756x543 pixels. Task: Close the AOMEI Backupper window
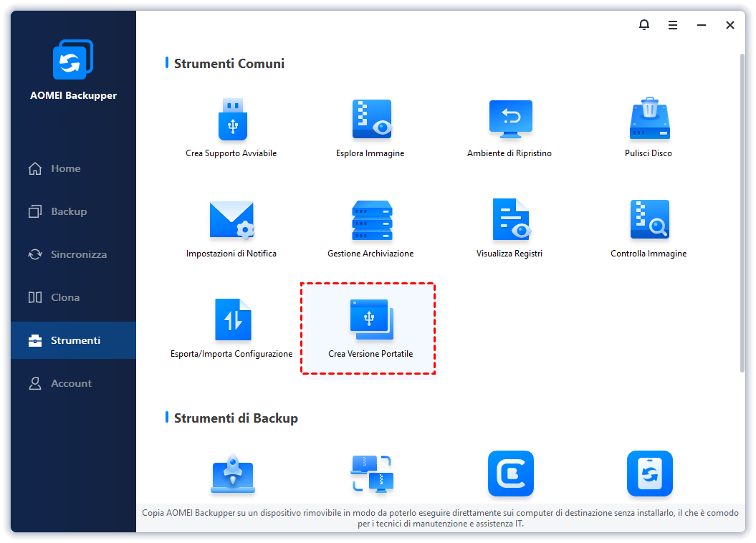(730, 25)
